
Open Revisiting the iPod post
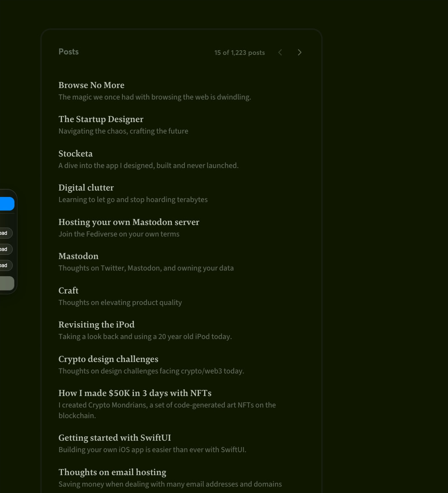click(96, 325)
